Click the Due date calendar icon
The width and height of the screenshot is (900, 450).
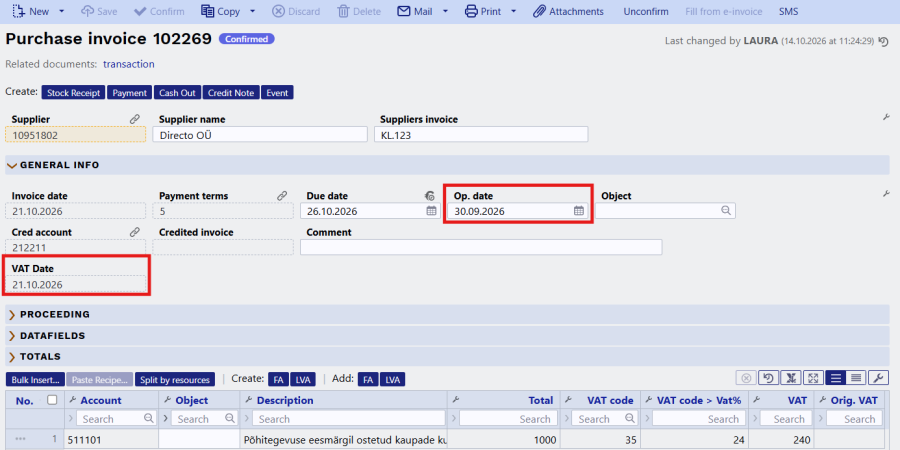[x=431, y=211]
